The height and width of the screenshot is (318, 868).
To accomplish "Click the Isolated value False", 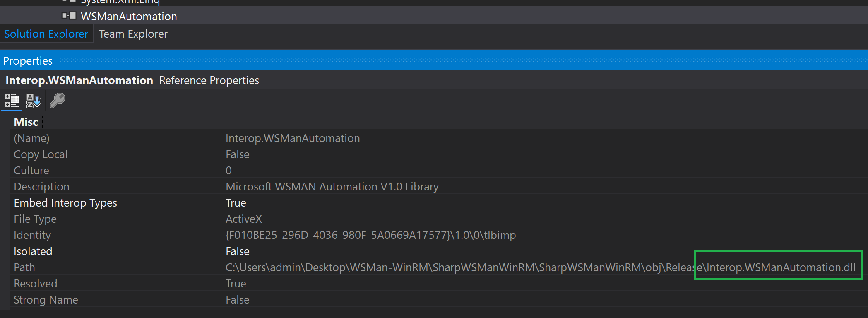I will coord(238,251).
